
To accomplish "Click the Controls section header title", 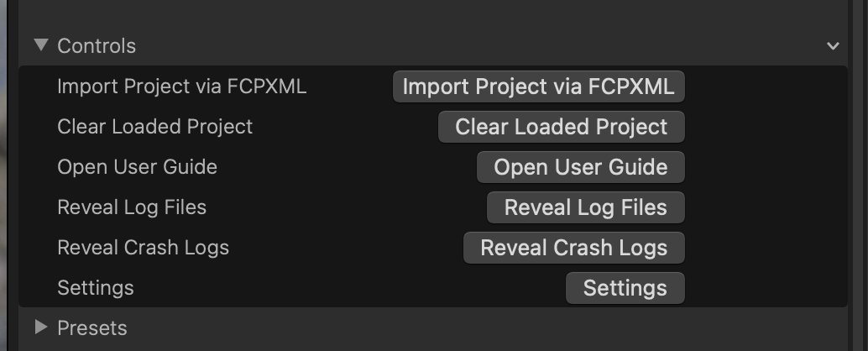I will 97,45.
